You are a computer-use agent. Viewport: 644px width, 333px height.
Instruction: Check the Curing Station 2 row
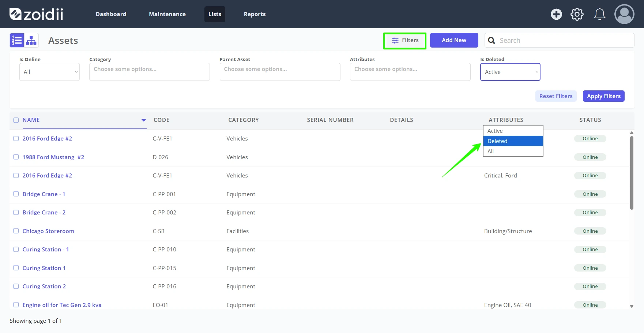(x=16, y=286)
